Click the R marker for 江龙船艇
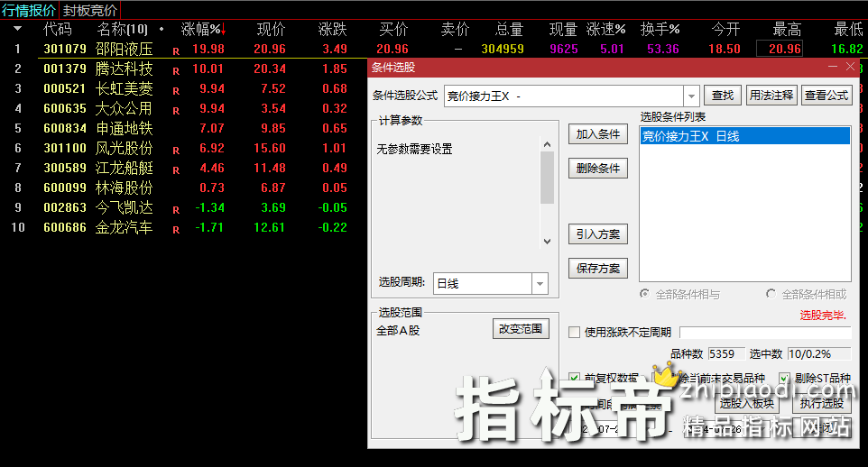 (x=176, y=170)
